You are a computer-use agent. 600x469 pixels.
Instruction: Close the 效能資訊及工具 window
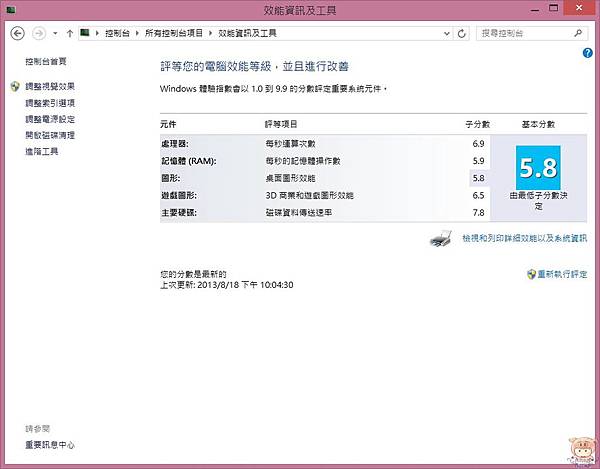(579, 8)
